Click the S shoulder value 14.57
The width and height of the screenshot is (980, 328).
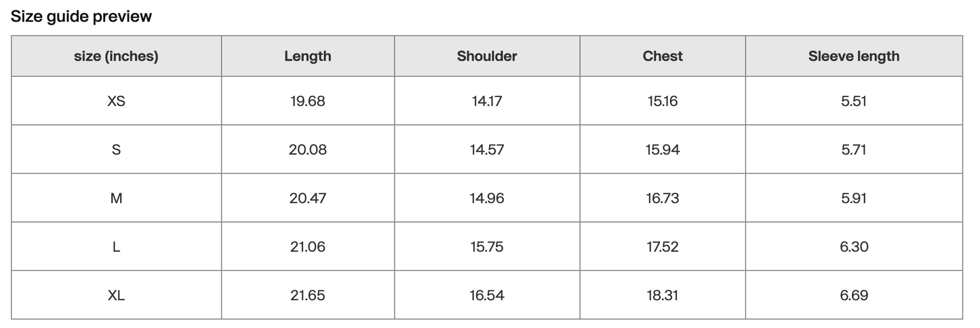(487, 149)
